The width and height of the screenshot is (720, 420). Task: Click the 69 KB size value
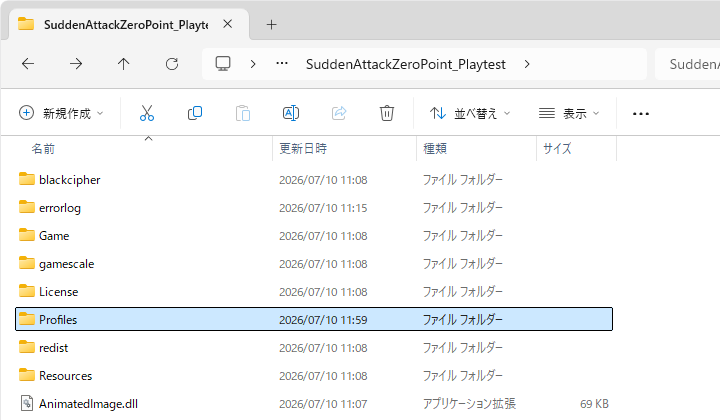point(594,404)
